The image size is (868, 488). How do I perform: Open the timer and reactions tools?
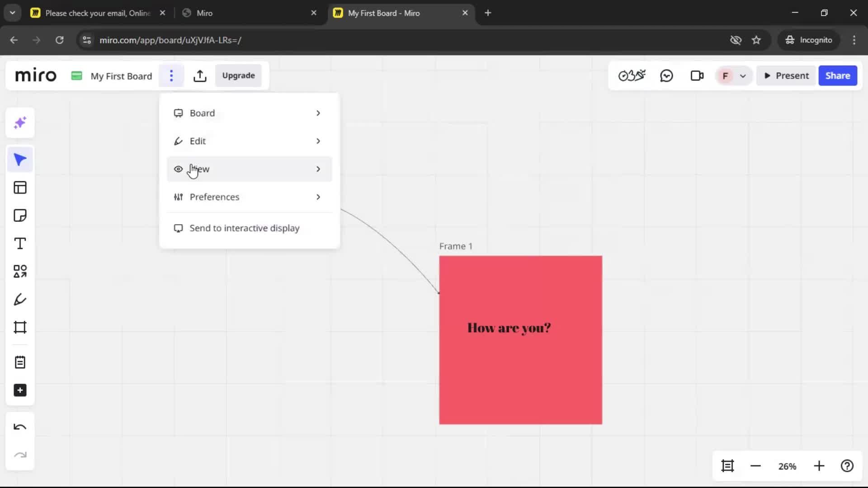(632, 76)
